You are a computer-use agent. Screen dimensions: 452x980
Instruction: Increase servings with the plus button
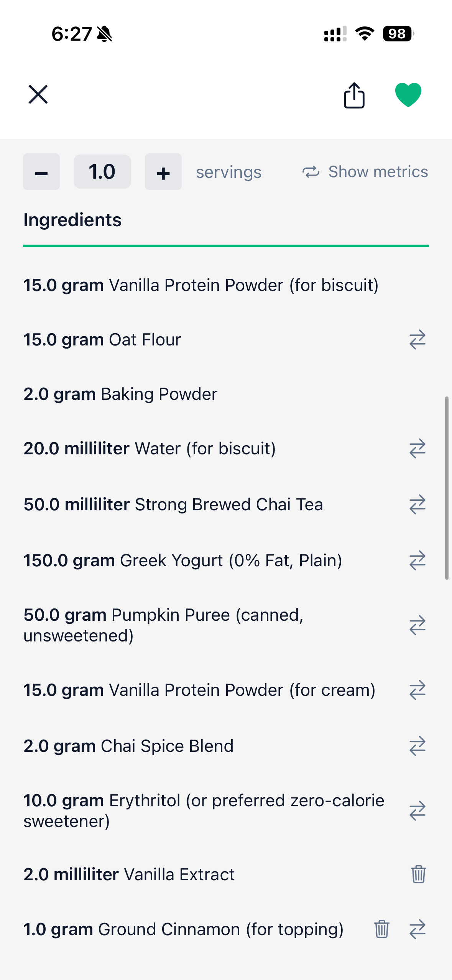pos(163,172)
